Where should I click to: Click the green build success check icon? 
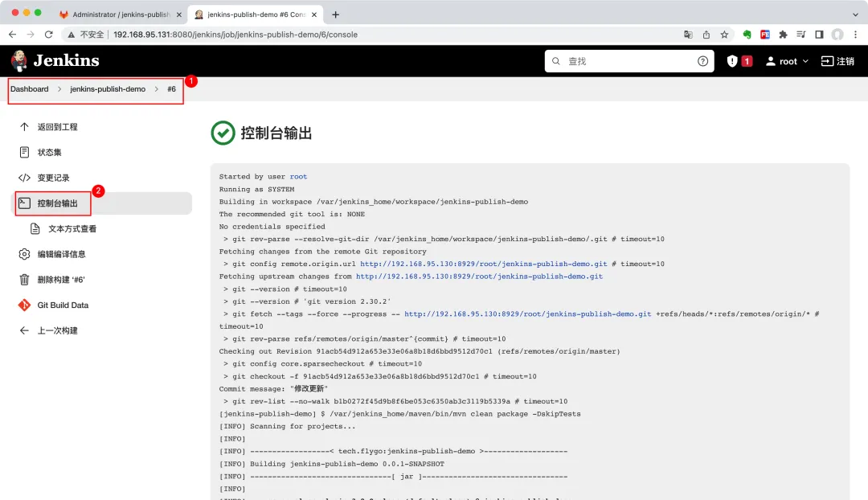click(223, 133)
